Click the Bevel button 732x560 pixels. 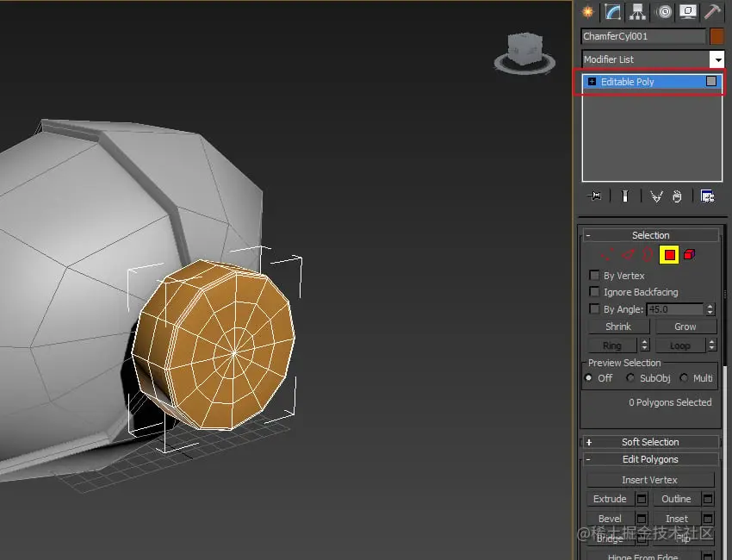[x=610, y=519]
